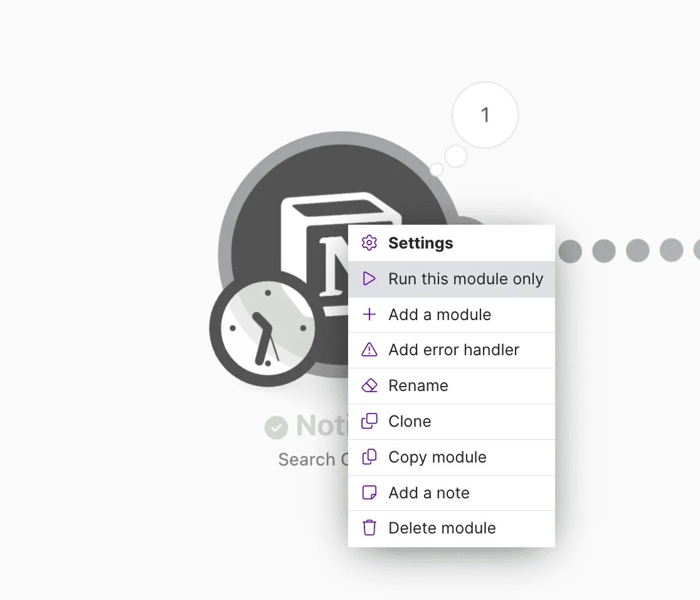Screen dimensions: 700x600
Task: Click the sticky note icon
Action: 369,492
